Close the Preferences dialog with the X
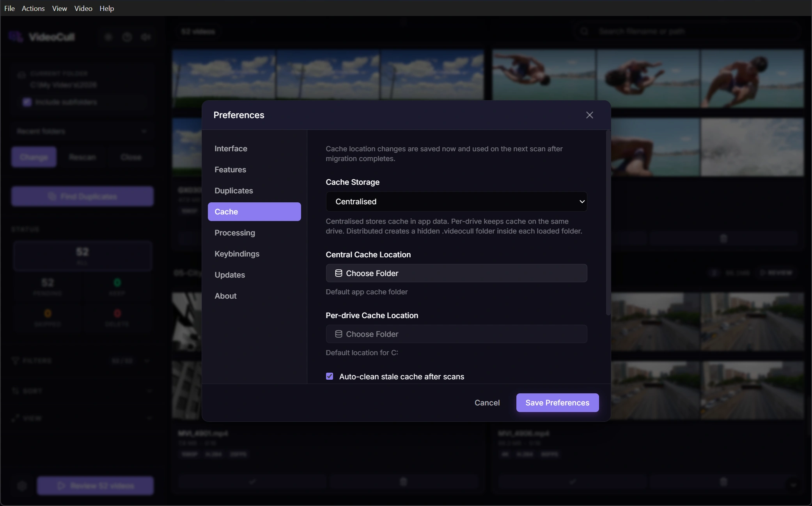 click(x=589, y=115)
